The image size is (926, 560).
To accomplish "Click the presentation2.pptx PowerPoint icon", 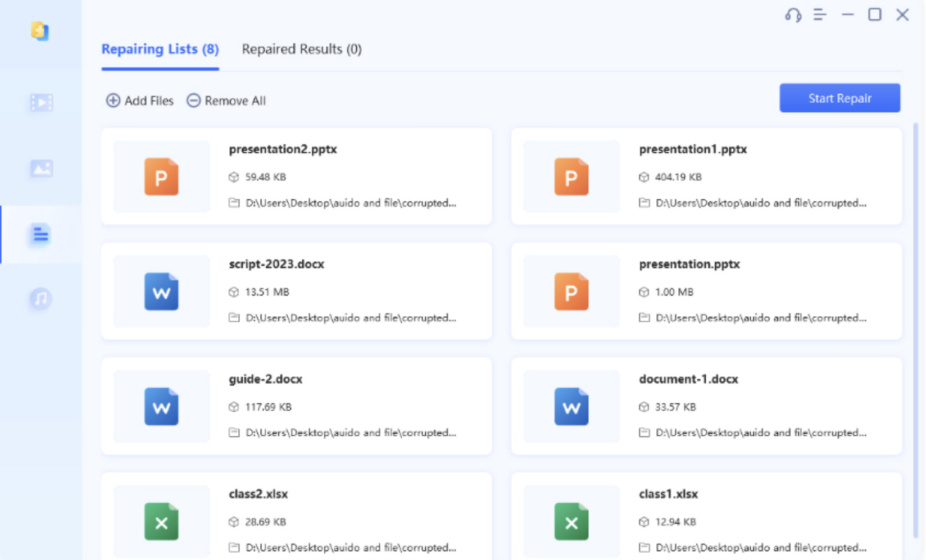I will 161,177.
